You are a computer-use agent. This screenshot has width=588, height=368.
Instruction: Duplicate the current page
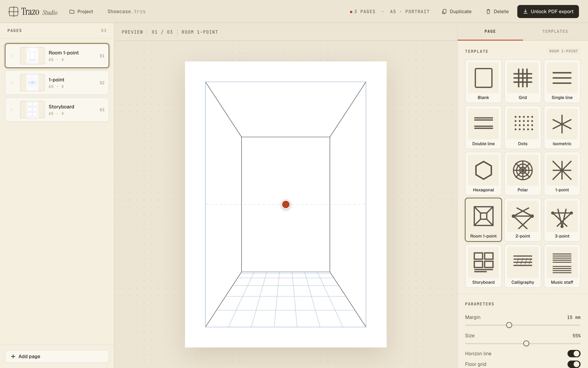pyautogui.click(x=457, y=11)
